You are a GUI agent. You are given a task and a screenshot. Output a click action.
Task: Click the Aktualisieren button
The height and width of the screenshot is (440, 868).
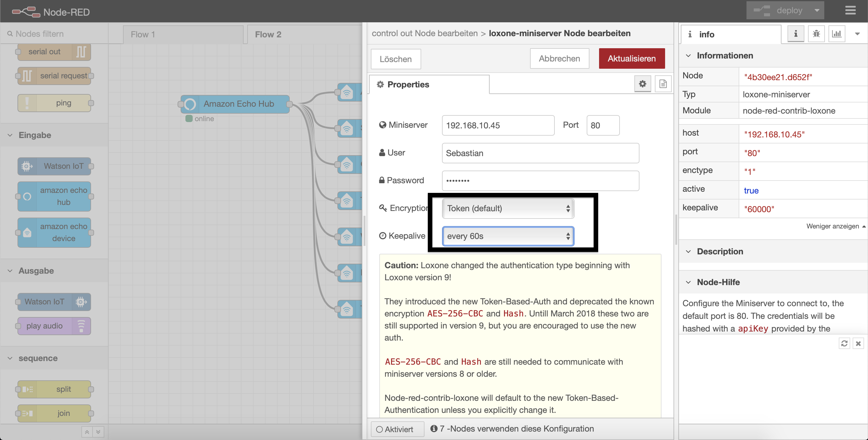(631, 59)
